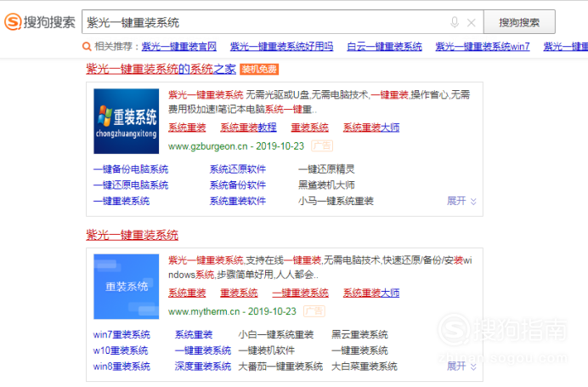The width and height of the screenshot is (588, 387).
Task: Open 深度重装系统 link
Action: [203, 367]
